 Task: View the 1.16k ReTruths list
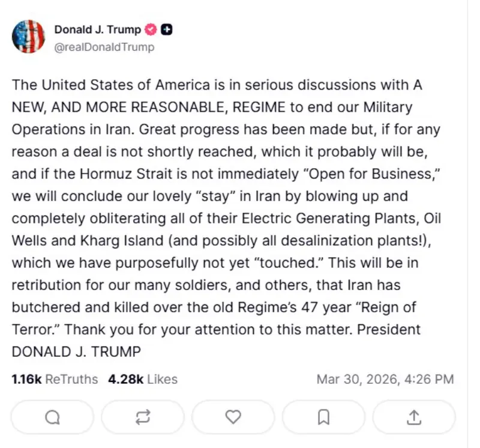pos(55,379)
